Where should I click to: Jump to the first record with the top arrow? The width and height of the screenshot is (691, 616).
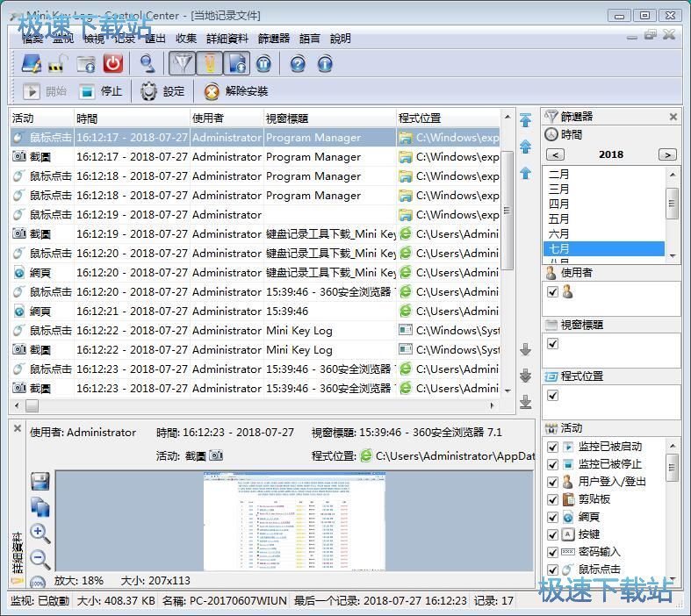[525, 120]
